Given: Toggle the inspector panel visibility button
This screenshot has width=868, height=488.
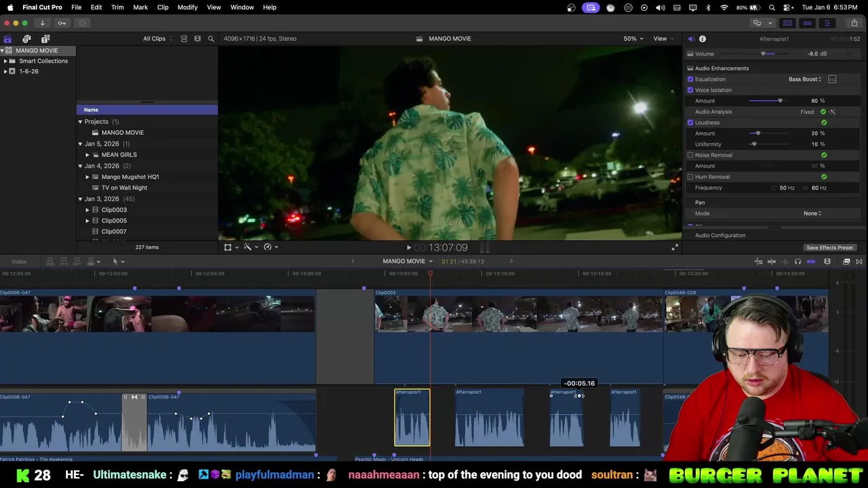Looking at the screenshot, I should (827, 23).
